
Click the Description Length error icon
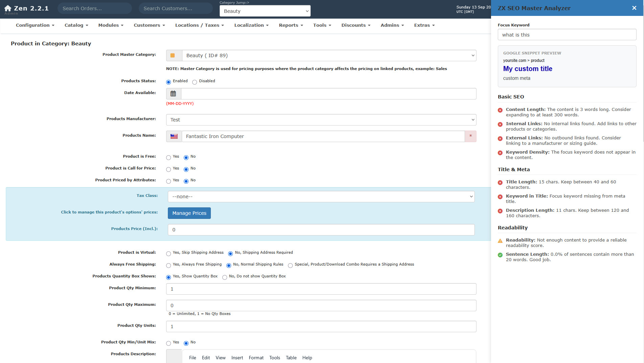point(500,211)
